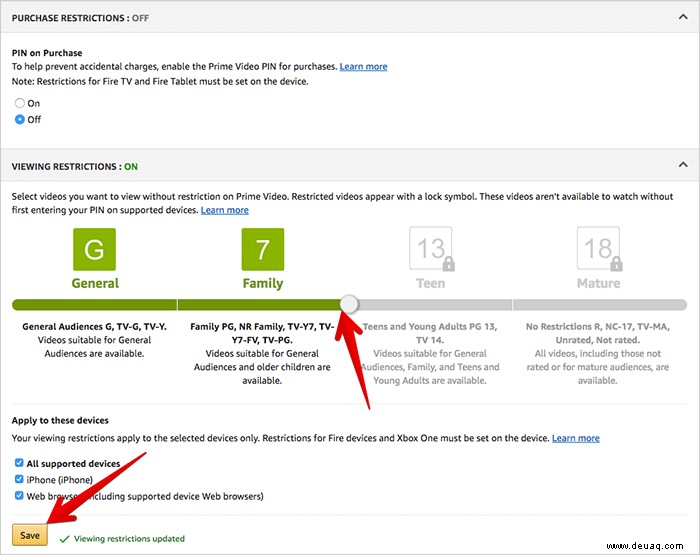Select the locked Teen 13 rating icon
The width and height of the screenshot is (700, 555).
(430, 248)
